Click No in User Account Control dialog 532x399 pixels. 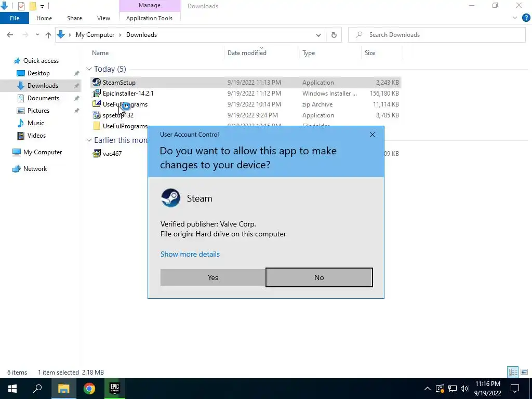click(x=319, y=277)
